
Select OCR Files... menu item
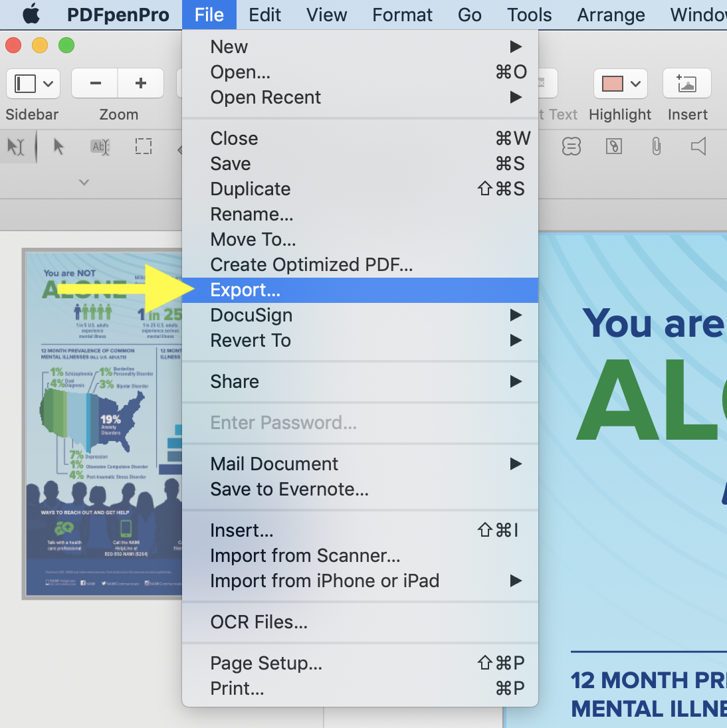click(360, 622)
